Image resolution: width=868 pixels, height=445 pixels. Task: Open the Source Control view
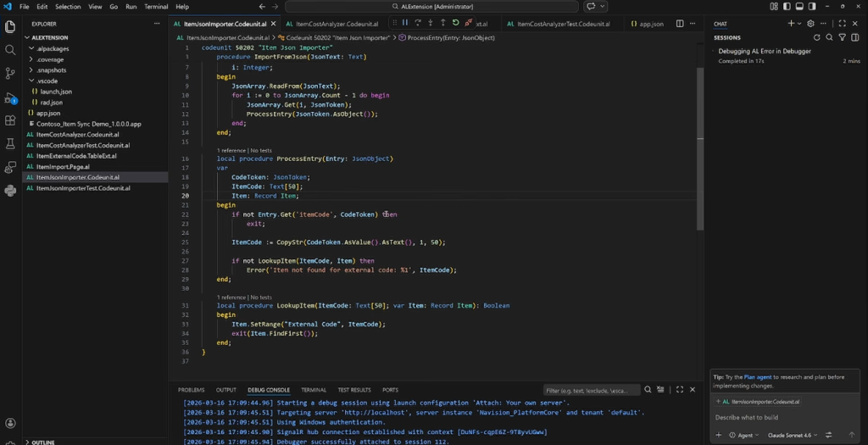[10, 73]
